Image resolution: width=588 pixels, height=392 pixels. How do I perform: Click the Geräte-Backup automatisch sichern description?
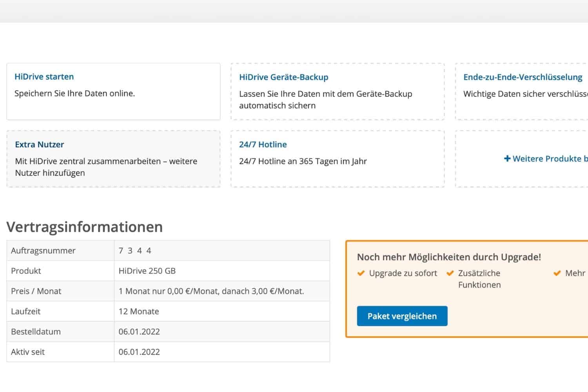(x=326, y=100)
